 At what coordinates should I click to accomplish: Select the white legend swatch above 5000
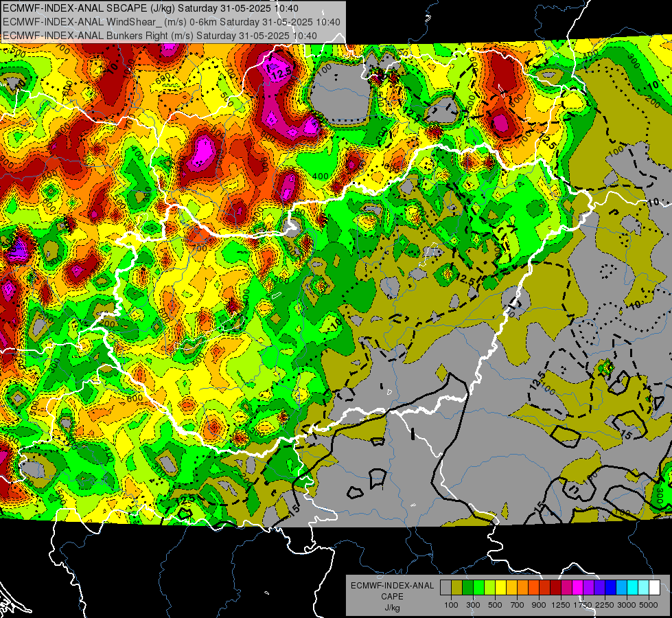[655, 588]
